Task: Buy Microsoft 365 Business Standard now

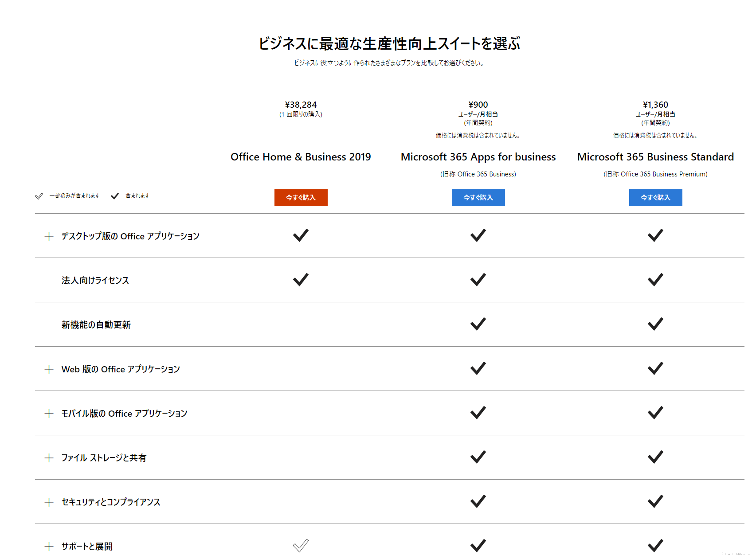Action: point(656,198)
